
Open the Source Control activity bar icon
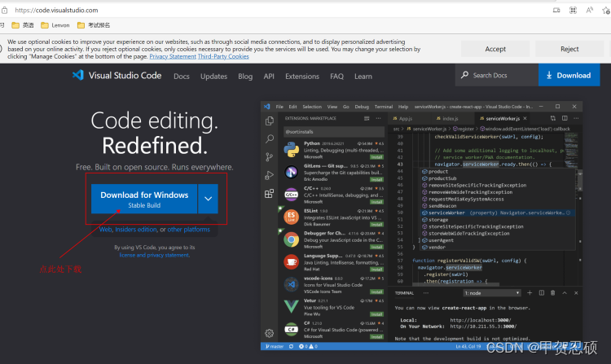270,157
